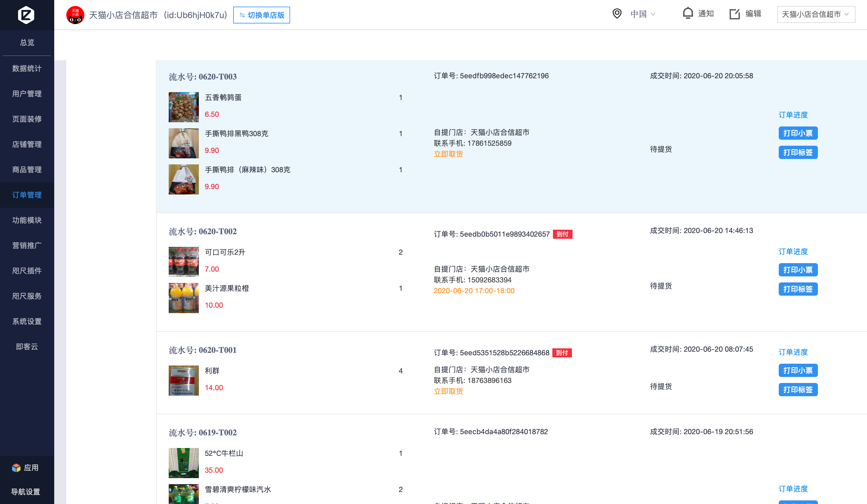Open the 天猫小店合信超市 store selector dropdown

(815, 14)
